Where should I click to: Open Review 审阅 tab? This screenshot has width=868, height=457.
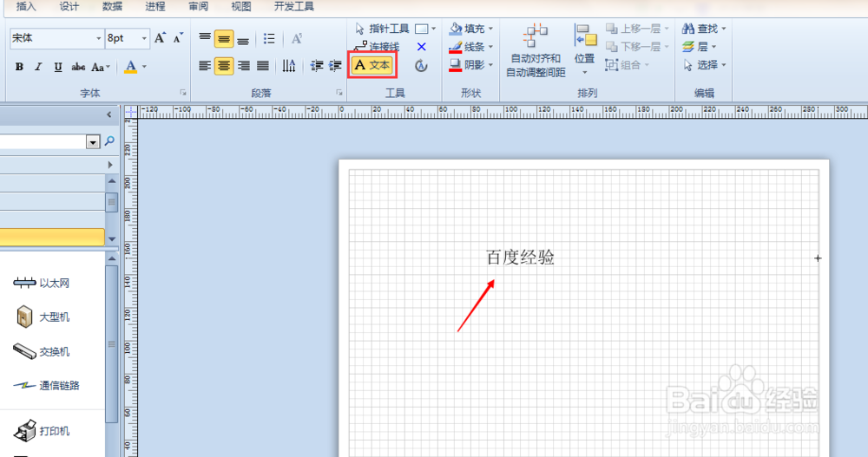(x=198, y=7)
